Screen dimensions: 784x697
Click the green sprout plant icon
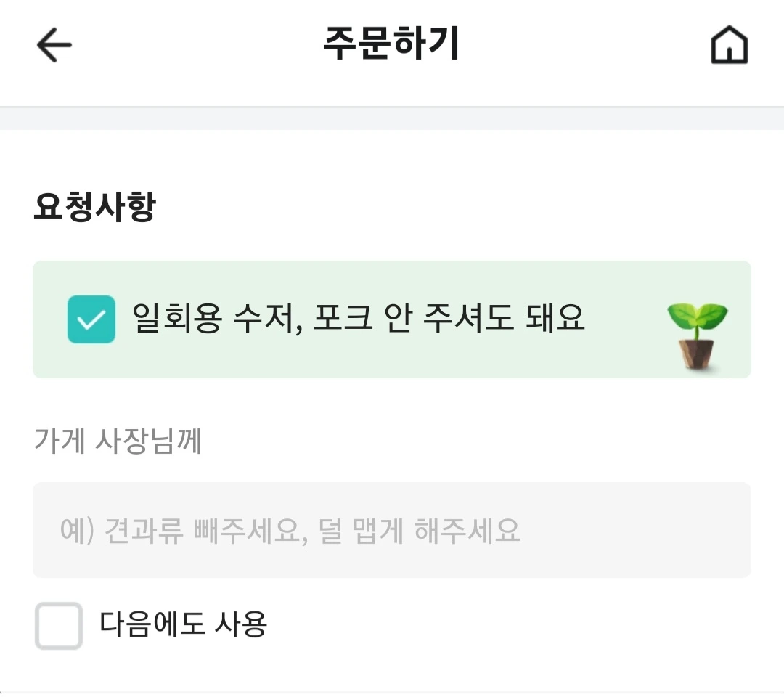698,336
